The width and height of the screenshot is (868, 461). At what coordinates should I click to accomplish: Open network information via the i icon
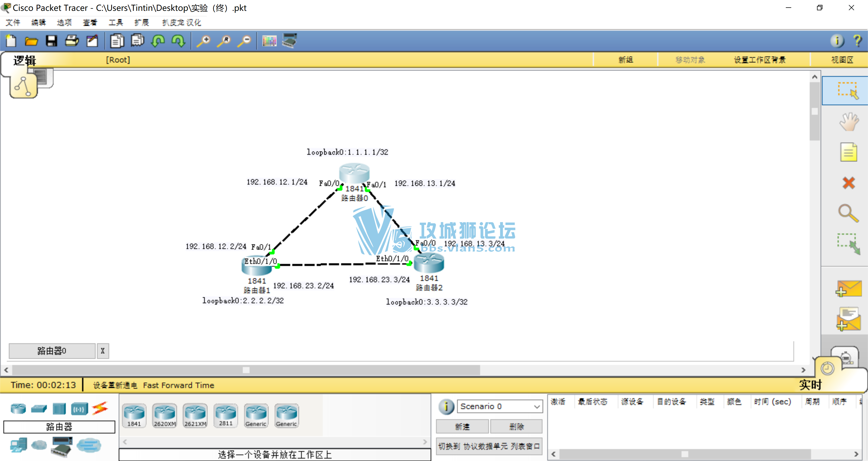click(x=837, y=41)
